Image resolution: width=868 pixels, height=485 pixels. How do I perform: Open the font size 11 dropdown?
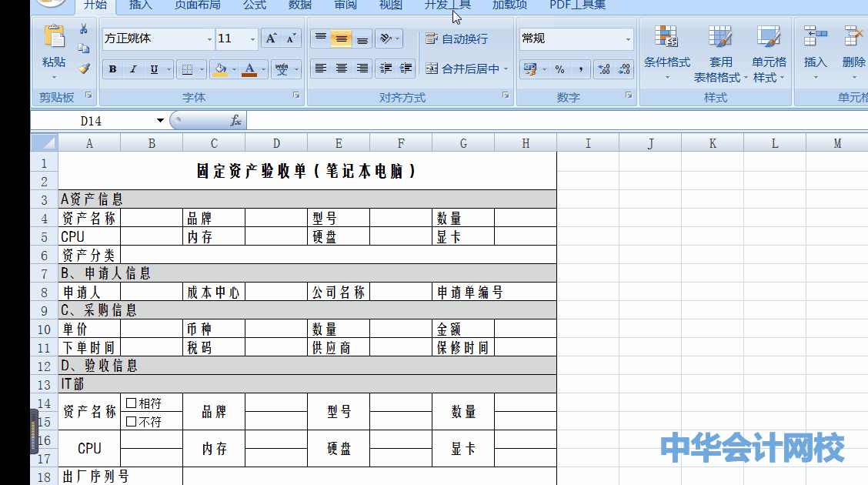click(252, 39)
